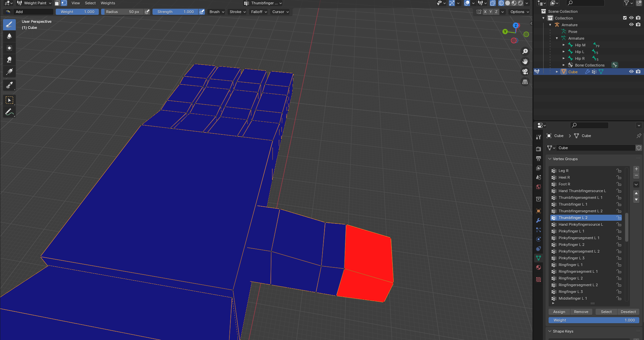The height and width of the screenshot is (340, 644).
Task: Click Deselect vertex group button
Action: point(628,312)
